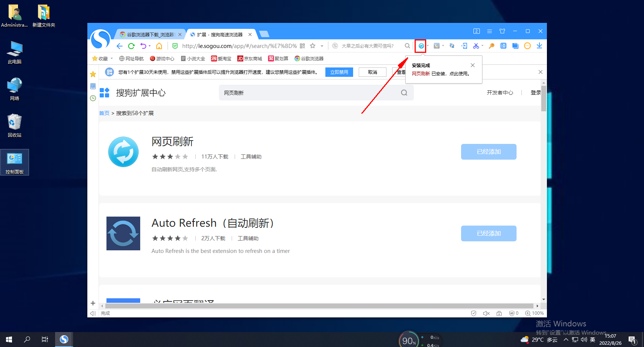The image size is (644, 347).
Task: Open the QR code icon in address bar
Action: click(x=303, y=46)
